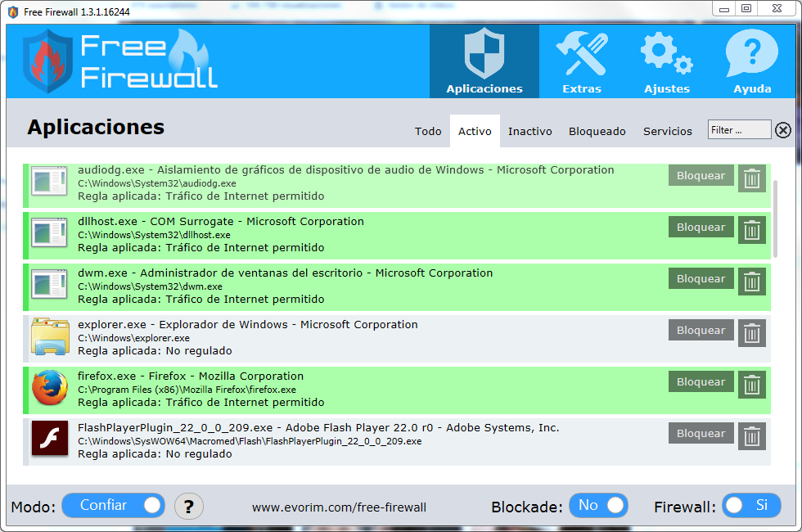802x532 pixels.
Task: Click FlashPlayerPlugin's "Regla aplicada: No regulado" text
Action: pos(155,454)
